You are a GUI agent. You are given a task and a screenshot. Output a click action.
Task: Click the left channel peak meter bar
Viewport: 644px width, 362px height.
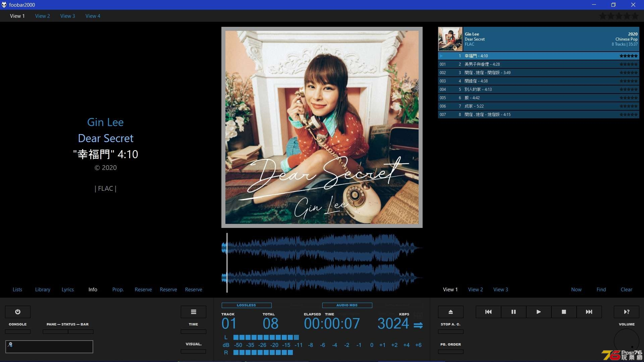point(266,337)
